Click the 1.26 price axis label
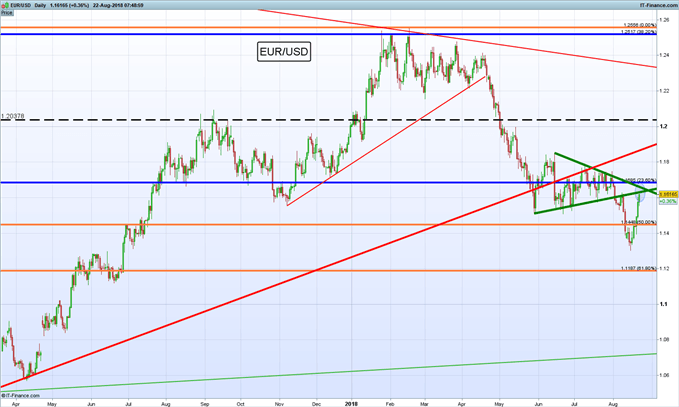Image resolution: width=679 pixels, height=407 pixels. (664, 20)
